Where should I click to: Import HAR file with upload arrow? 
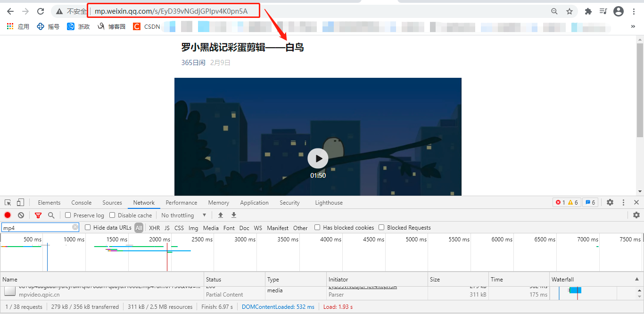click(x=220, y=215)
